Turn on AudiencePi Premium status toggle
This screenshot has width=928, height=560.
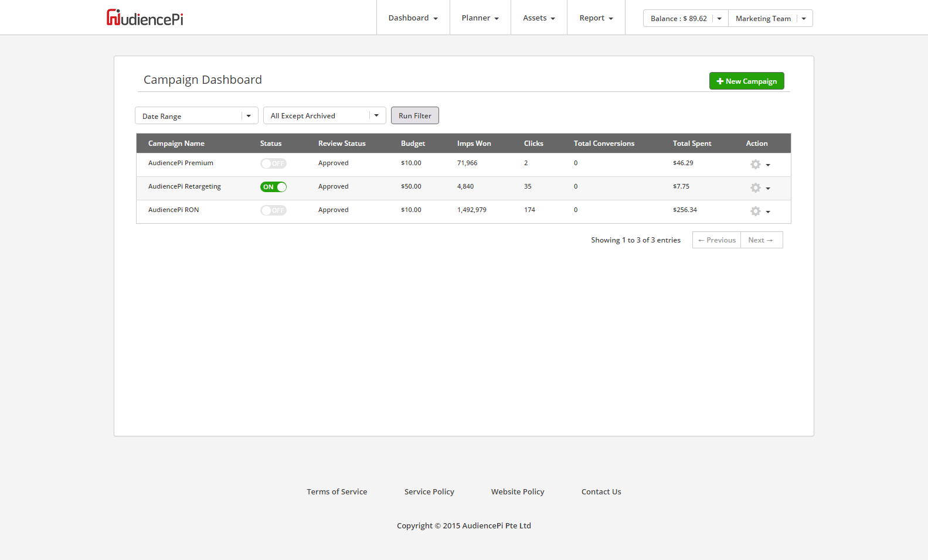[273, 163]
